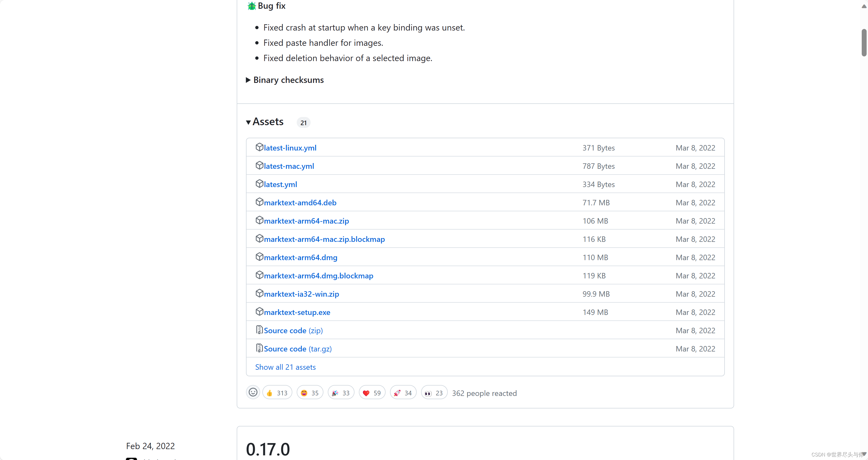Click the bug emoji in the Bug fix heading
868x460 pixels.
[251, 6]
